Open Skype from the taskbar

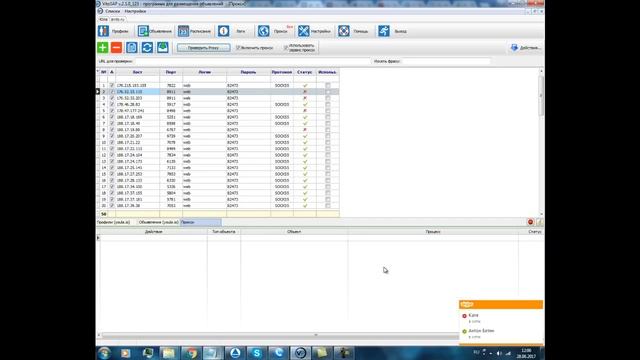pyautogui.click(x=257, y=353)
